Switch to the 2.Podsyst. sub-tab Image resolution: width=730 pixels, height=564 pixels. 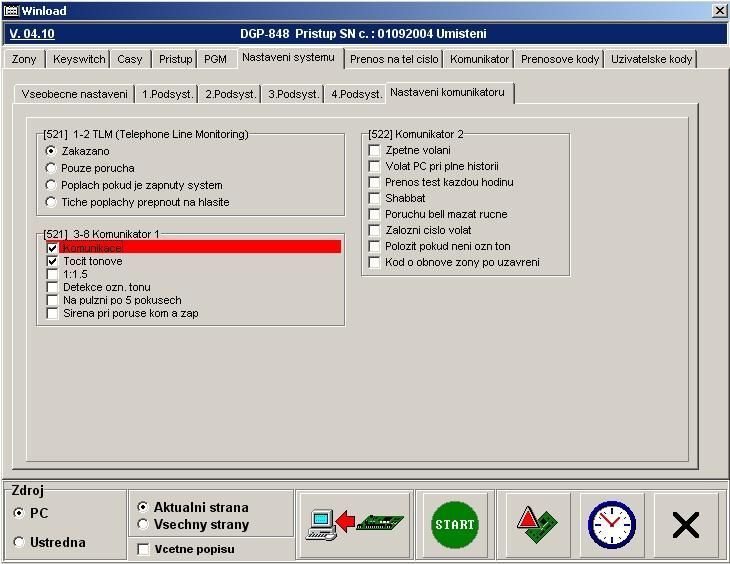(x=229, y=94)
